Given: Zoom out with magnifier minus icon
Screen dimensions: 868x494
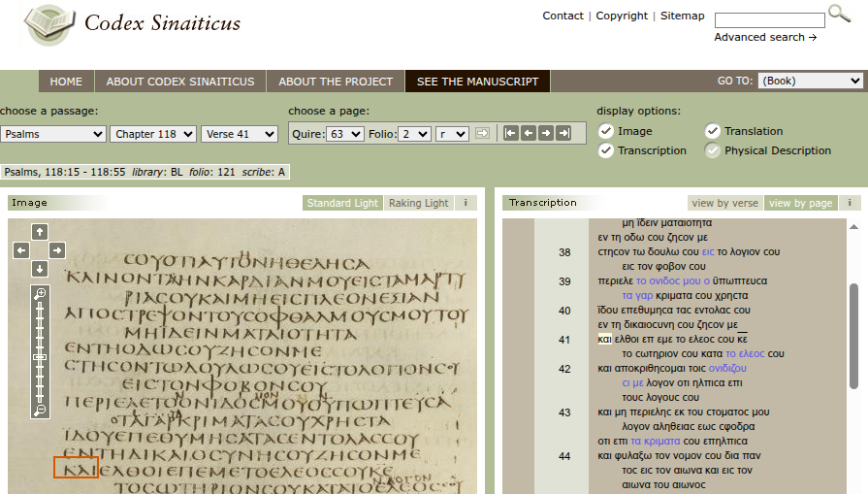Looking at the screenshot, I should [x=40, y=410].
